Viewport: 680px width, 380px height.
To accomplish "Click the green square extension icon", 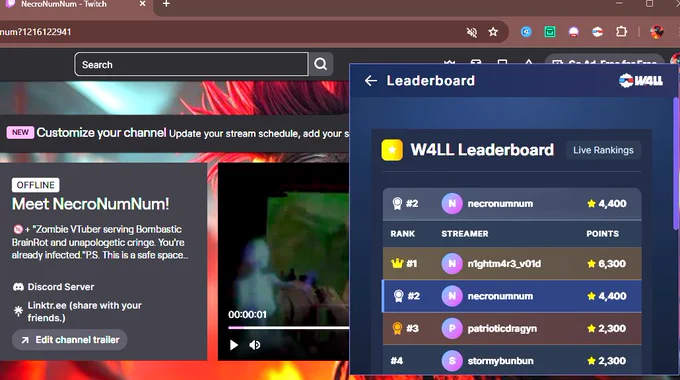I will click(x=550, y=32).
